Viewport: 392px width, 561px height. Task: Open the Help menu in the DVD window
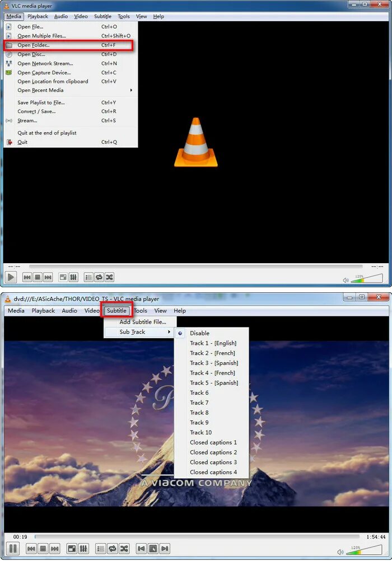pos(180,311)
